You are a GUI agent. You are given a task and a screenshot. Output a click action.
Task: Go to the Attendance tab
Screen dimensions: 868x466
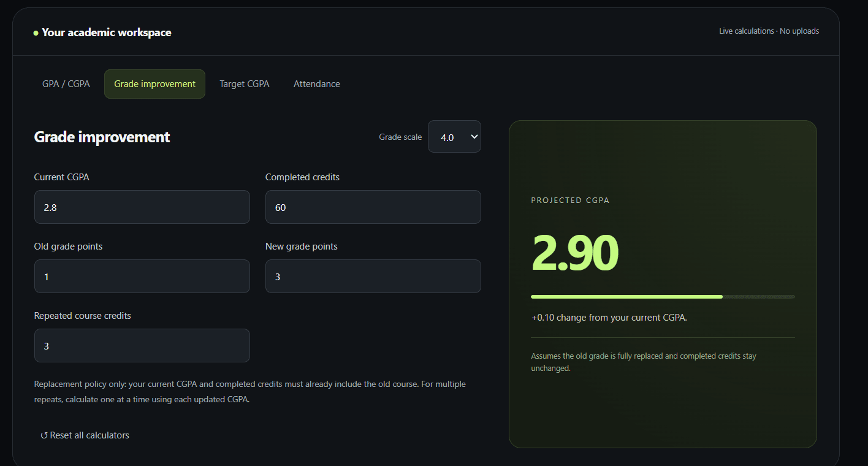(x=317, y=84)
